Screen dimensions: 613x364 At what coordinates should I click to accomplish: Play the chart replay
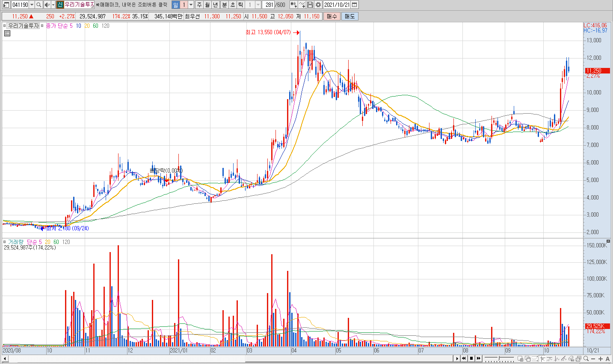pos(457,358)
